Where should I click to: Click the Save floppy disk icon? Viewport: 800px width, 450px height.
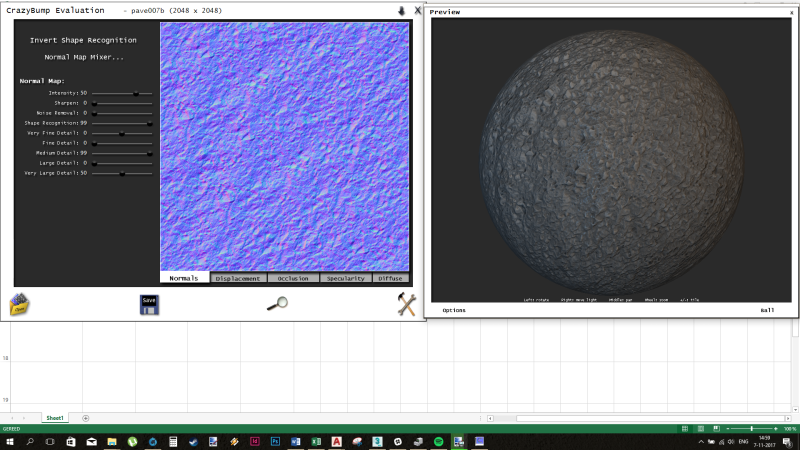coord(149,305)
